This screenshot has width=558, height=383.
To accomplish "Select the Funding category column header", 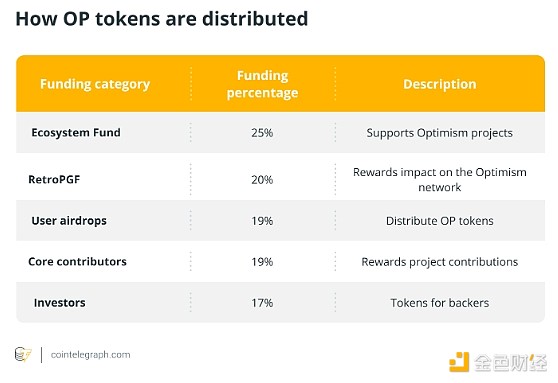I will [x=95, y=84].
